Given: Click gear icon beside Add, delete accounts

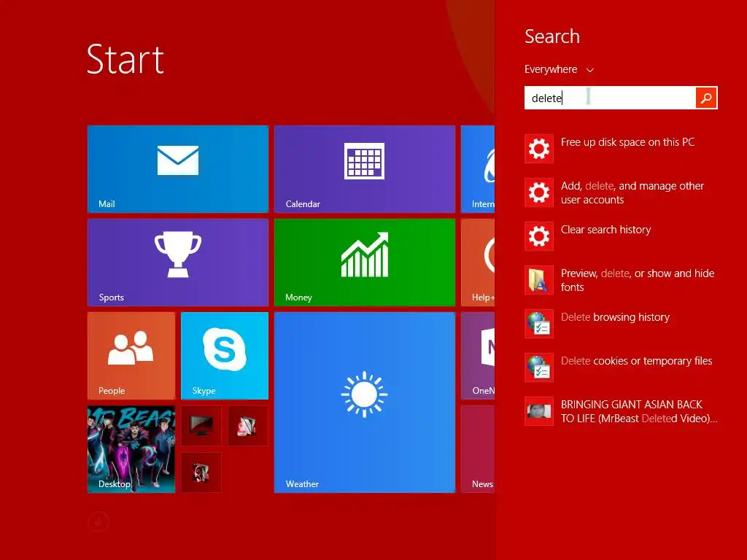Looking at the screenshot, I should [x=539, y=192].
